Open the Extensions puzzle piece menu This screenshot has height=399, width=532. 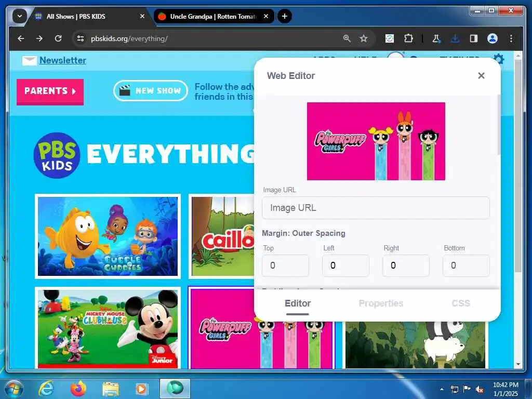[x=408, y=38]
